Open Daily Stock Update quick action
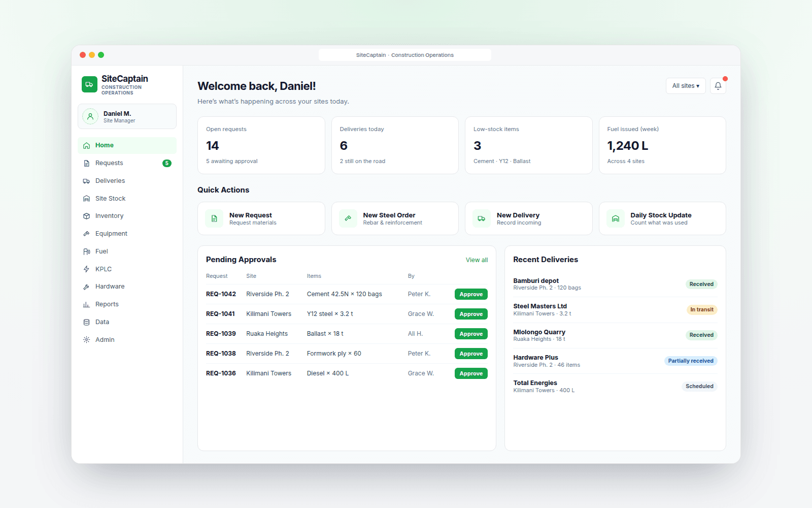This screenshot has width=812, height=508. (x=662, y=218)
